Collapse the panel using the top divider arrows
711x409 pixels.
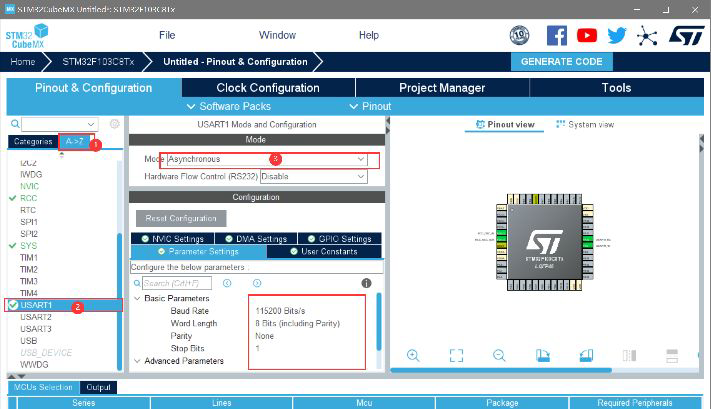(388, 126)
